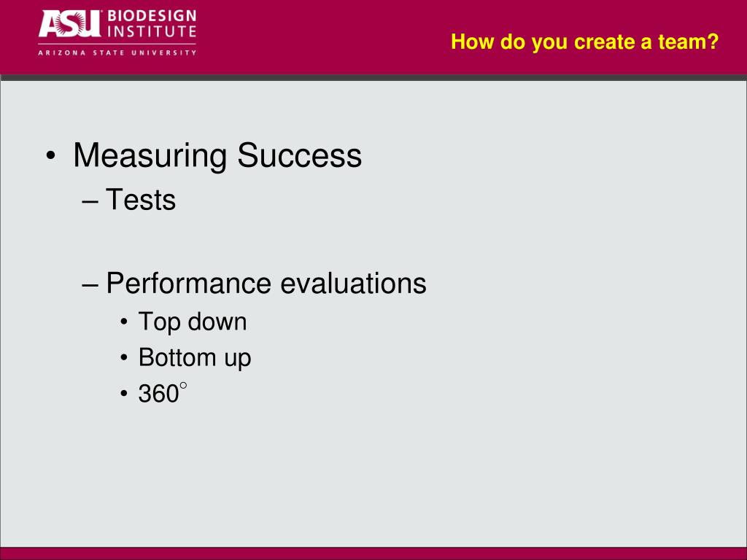This screenshot has height=560, width=747.
Task: Click the degree symbol after 360
Action: [183, 386]
